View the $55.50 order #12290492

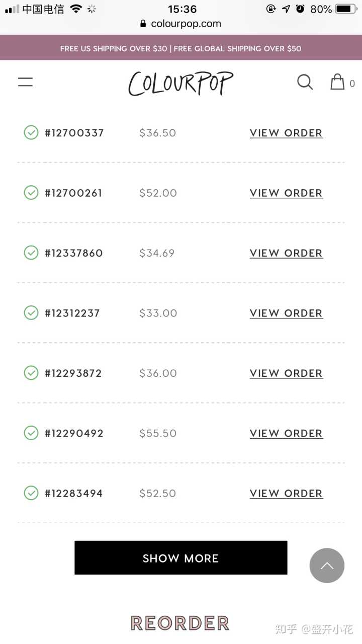pos(286,433)
